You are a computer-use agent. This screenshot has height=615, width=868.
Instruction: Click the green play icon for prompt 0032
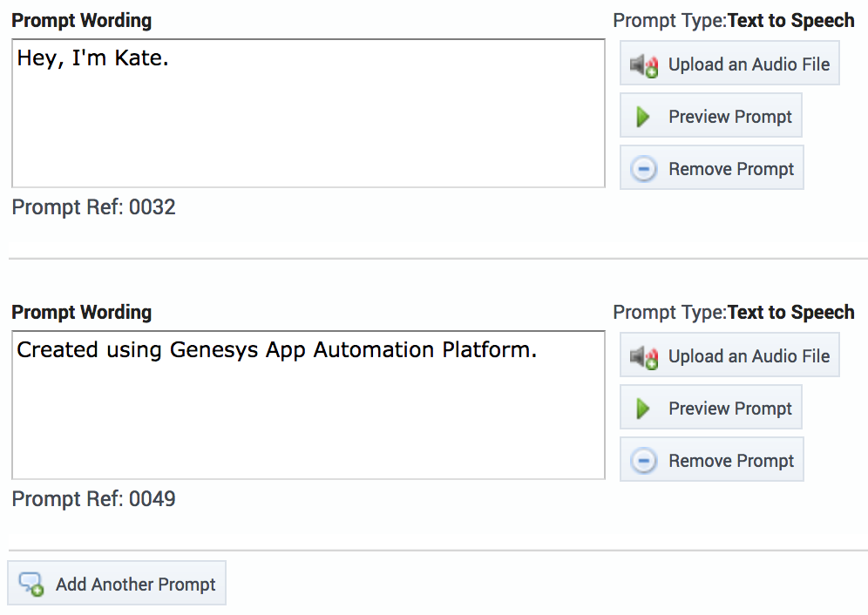click(642, 117)
